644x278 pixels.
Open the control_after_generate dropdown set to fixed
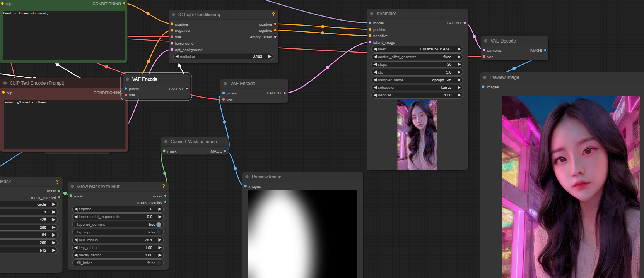(417, 57)
